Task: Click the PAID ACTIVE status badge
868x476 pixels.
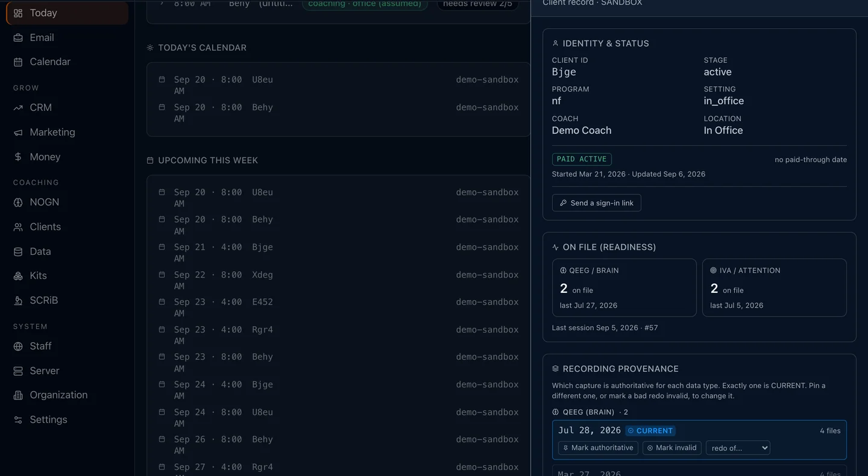Action: 582,159
